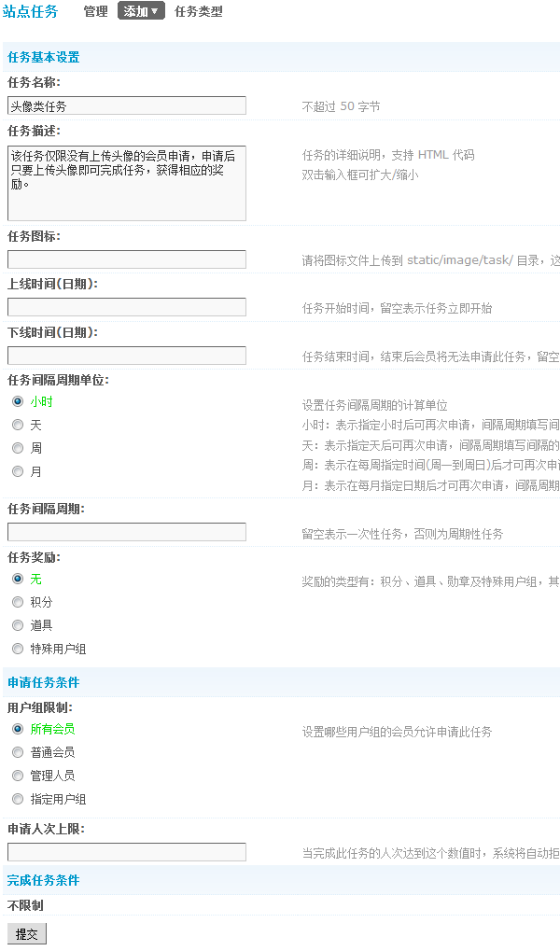Select 道具 as task reward
Screen dimensions: 560x951
click(x=18, y=625)
